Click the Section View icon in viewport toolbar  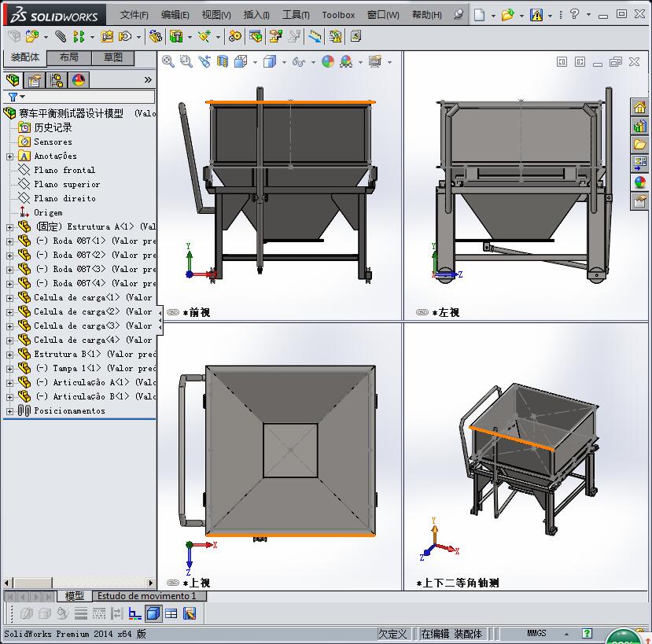tap(223, 61)
